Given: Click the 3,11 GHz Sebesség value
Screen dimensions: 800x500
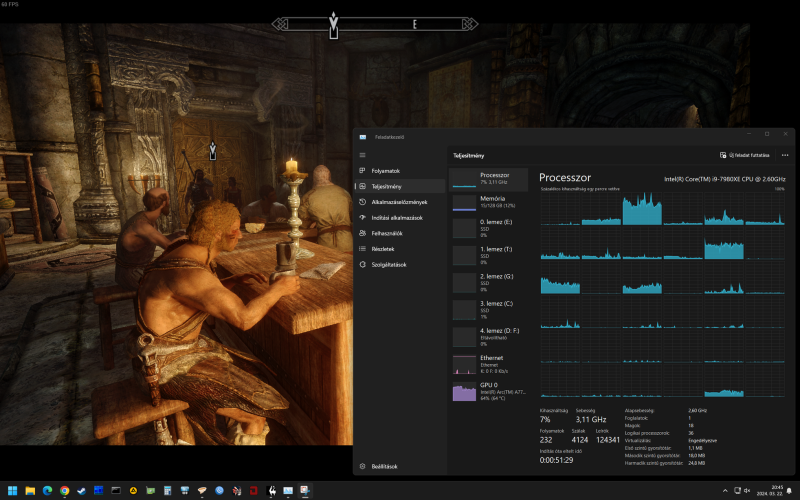Looking at the screenshot, I should pyautogui.click(x=591, y=419).
